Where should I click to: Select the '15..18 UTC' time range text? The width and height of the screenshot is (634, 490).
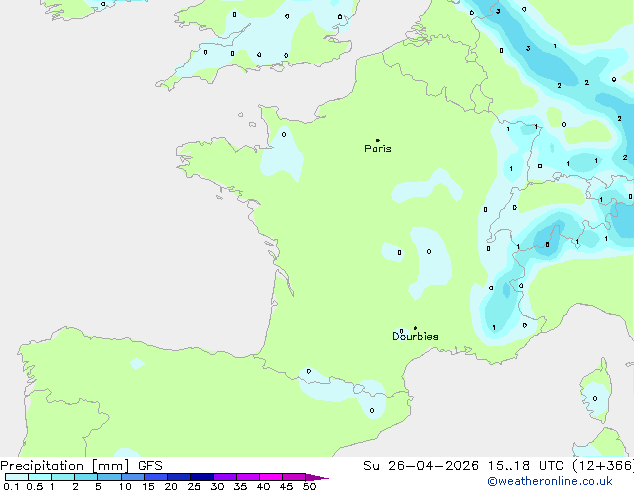(x=525, y=466)
